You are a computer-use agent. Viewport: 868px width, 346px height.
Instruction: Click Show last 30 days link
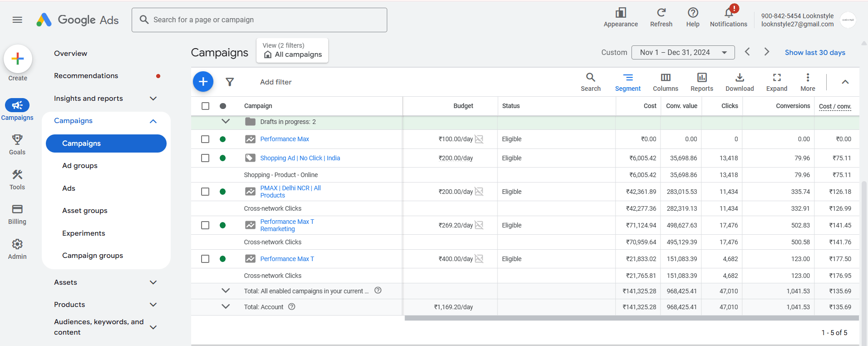point(814,53)
